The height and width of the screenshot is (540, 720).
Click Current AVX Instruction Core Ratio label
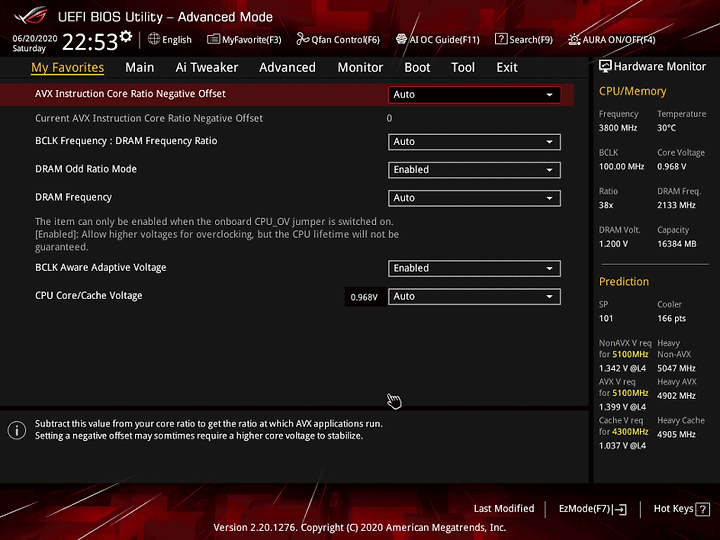click(149, 118)
